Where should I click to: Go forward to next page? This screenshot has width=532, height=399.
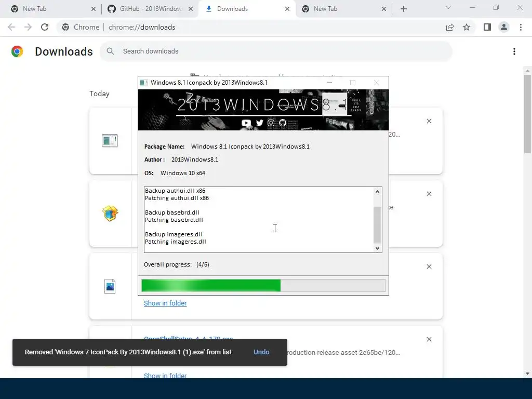pyautogui.click(x=28, y=27)
